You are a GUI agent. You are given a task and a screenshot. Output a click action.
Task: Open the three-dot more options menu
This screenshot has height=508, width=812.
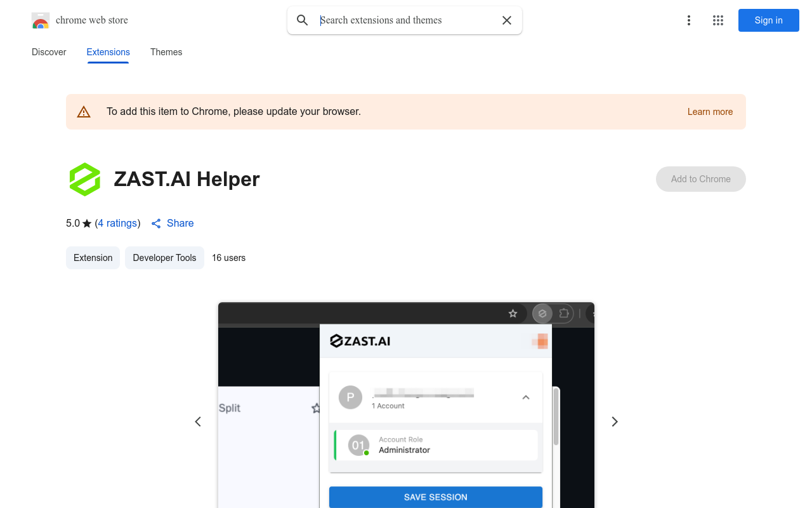point(689,20)
